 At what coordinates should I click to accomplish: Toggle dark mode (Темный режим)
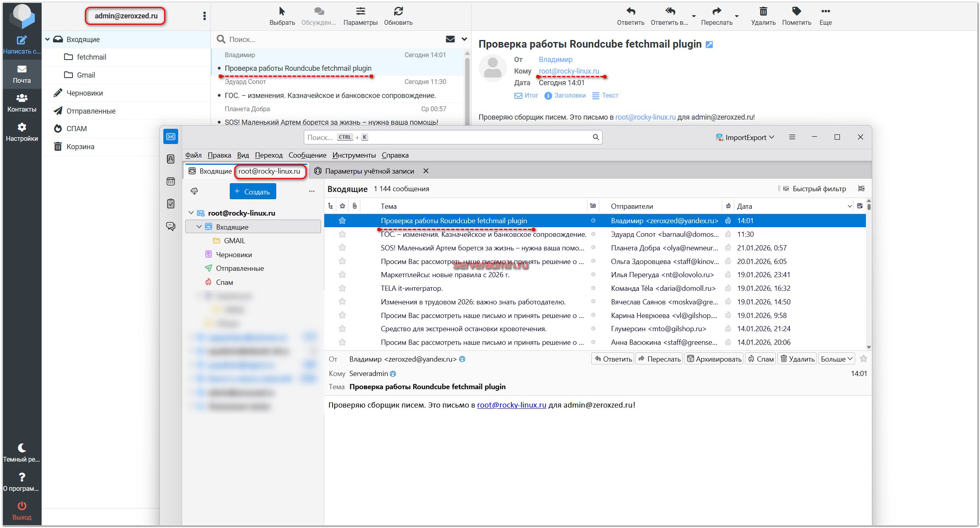click(22, 448)
